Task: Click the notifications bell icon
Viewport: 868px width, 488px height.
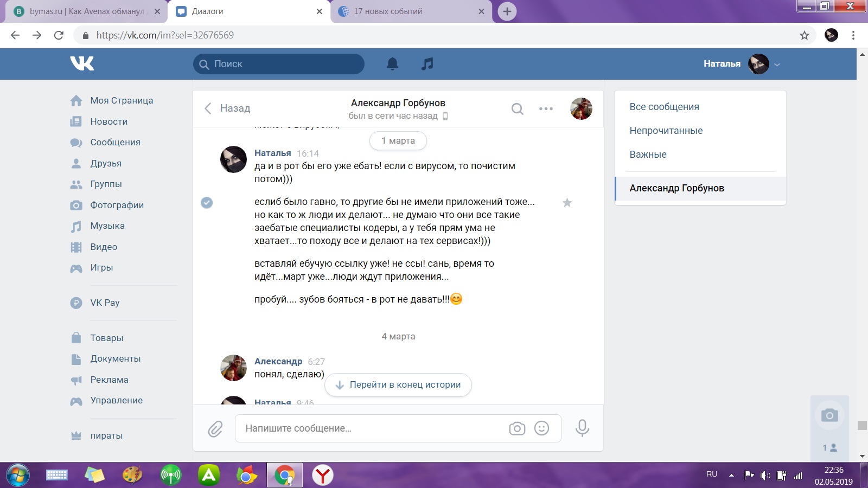Action: [392, 64]
